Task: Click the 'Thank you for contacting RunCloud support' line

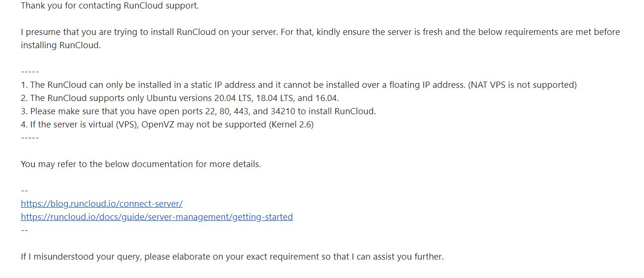Action: pyautogui.click(x=110, y=6)
